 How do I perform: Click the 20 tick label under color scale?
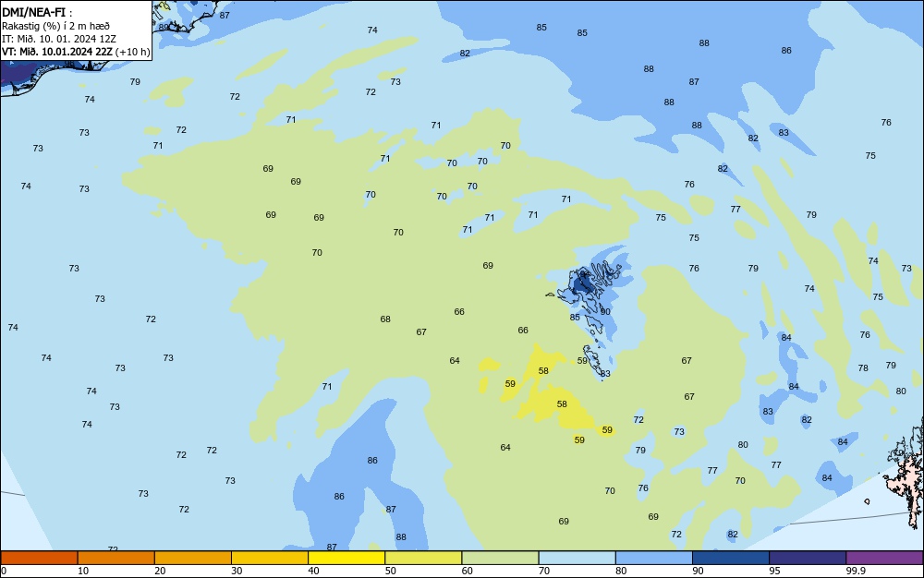click(160, 571)
